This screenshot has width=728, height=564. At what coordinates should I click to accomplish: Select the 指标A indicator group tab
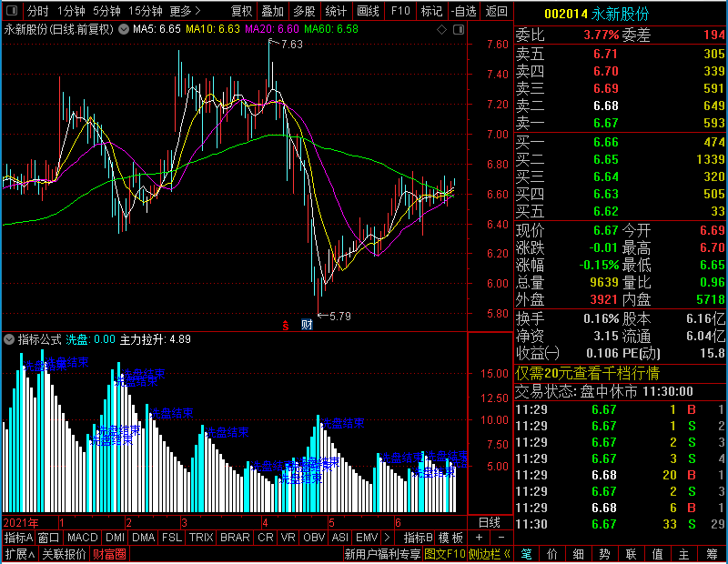[x=18, y=538]
